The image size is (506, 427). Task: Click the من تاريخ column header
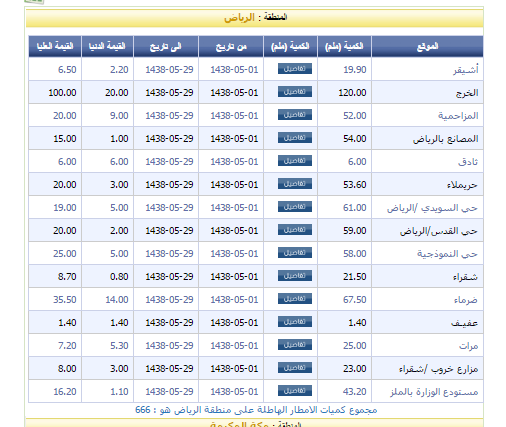click(x=231, y=46)
